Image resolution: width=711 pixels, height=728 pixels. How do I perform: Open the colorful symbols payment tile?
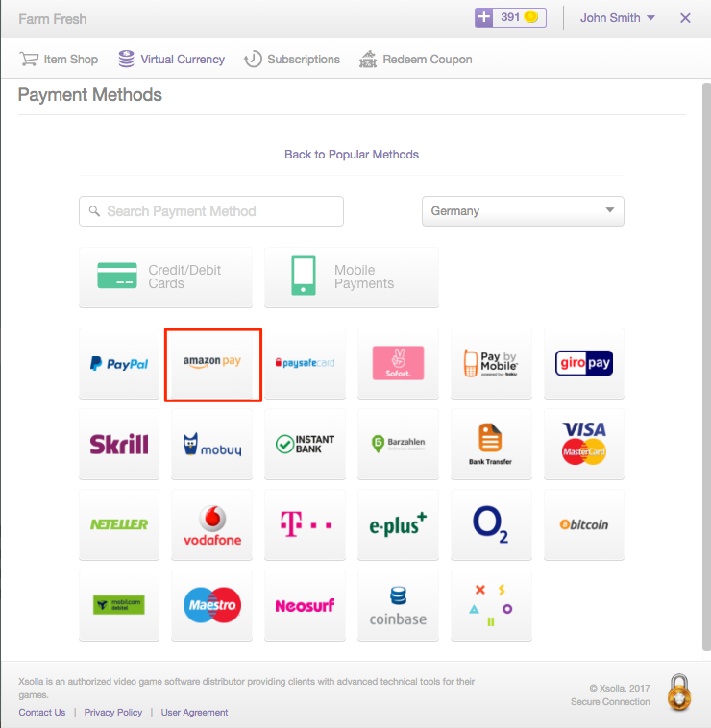point(491,605)
